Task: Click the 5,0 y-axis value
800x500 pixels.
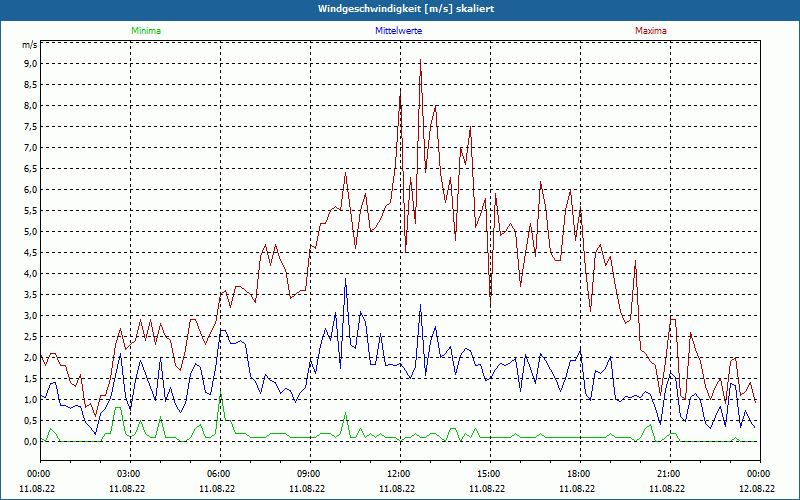Action: click(30, 232)
